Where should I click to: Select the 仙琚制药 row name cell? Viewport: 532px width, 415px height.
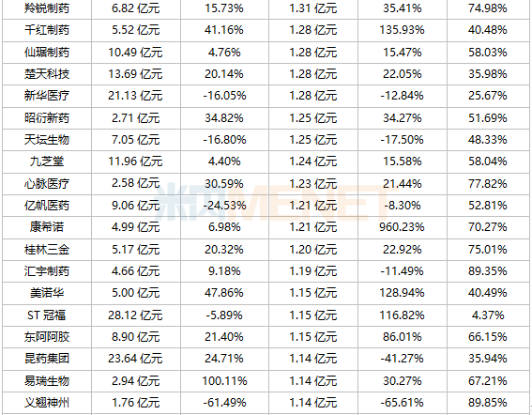[47, 53]
